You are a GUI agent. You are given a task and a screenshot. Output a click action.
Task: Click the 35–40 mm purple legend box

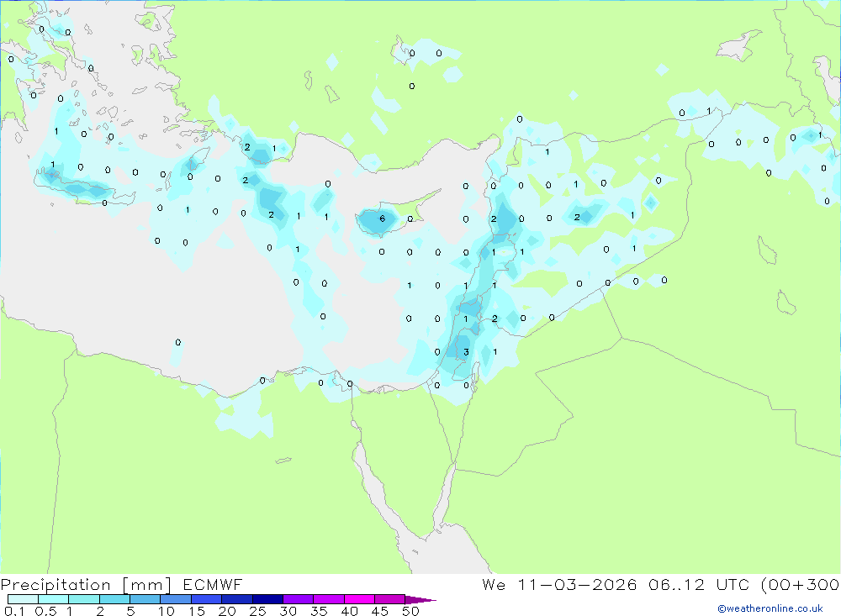[x=329, y=599]
